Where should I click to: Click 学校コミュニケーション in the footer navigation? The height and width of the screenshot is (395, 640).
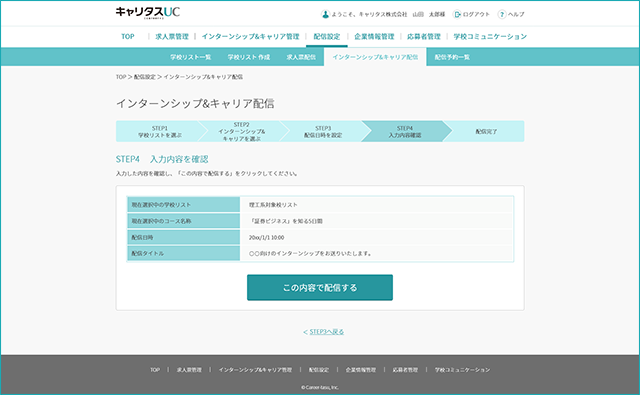click(x=462, y=370)
